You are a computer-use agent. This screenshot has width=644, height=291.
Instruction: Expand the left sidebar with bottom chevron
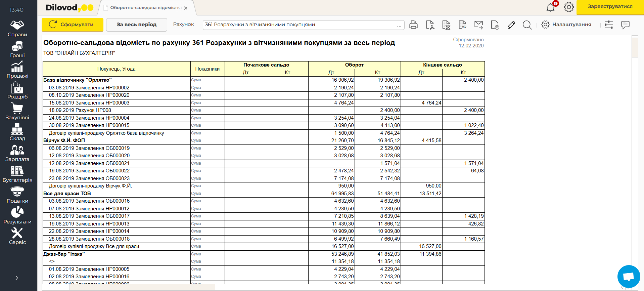click(17, 278)
